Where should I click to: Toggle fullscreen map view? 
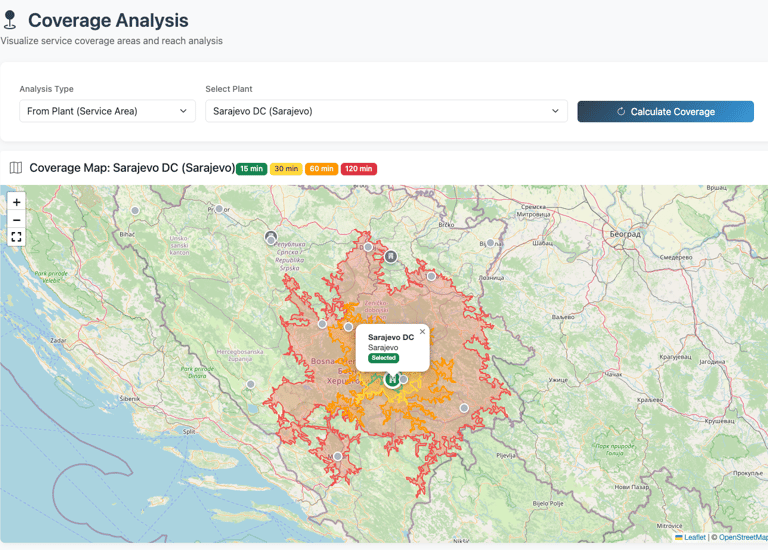[x=16, y=237]
